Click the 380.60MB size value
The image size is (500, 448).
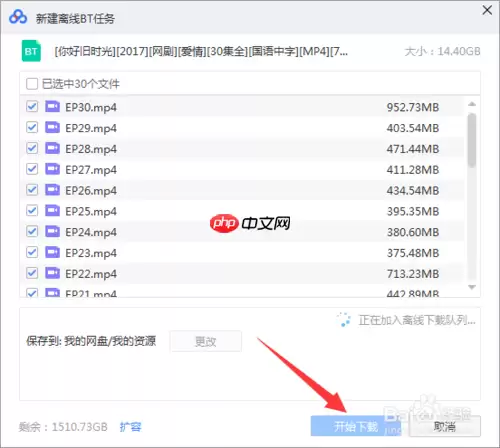point(413,232)
